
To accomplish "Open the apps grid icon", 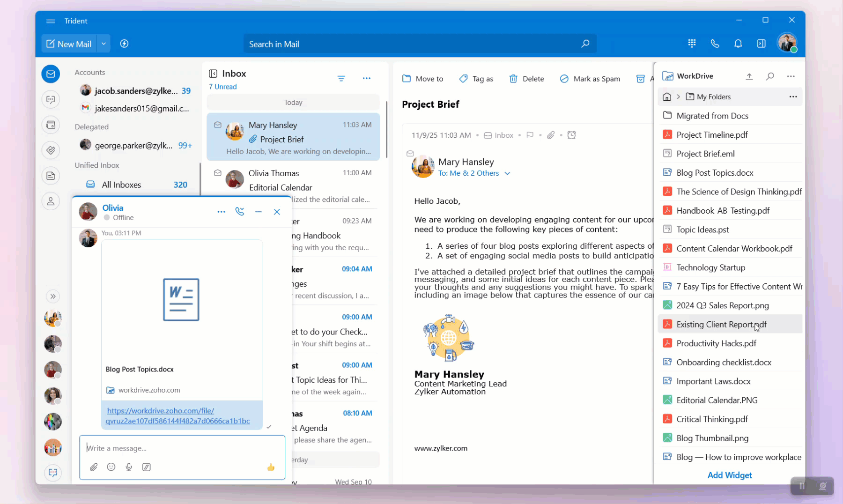I will click(x=692, y=43).
